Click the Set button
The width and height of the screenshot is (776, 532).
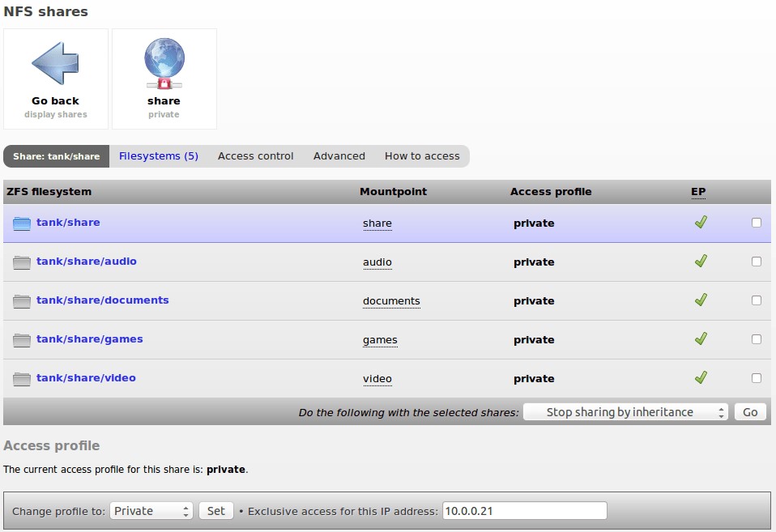tap(216, 511)
